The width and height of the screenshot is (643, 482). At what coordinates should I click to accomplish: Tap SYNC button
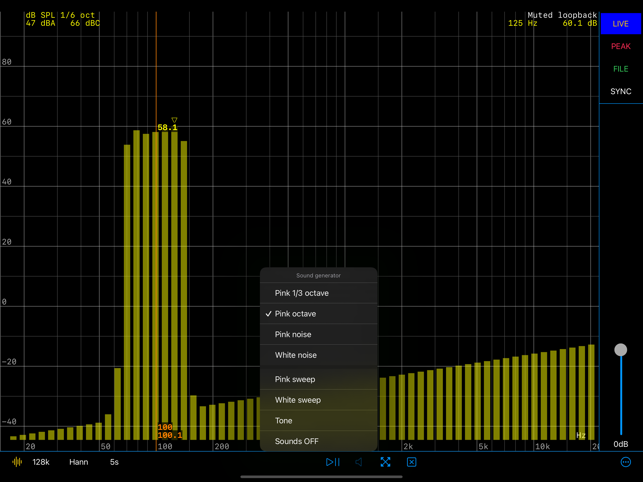coord(620,91)
